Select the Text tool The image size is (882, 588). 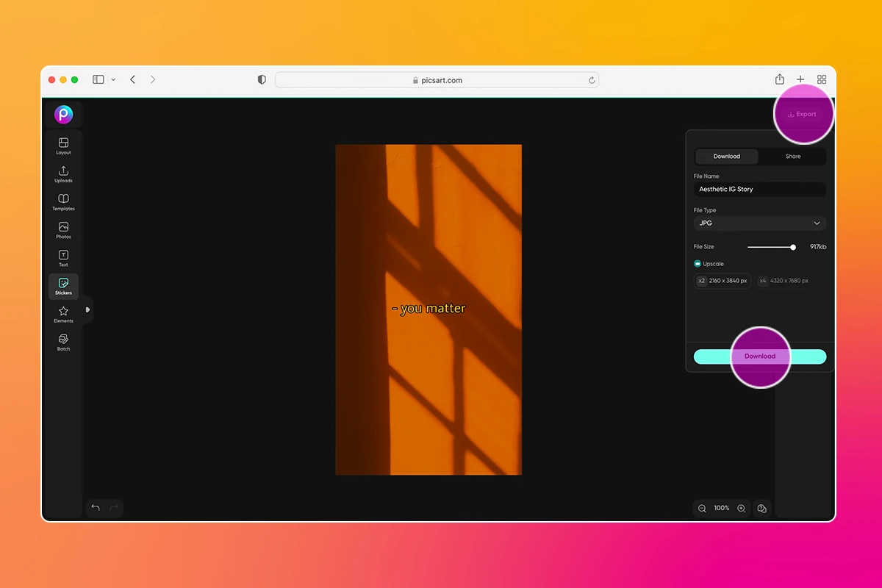pos(63,257)
